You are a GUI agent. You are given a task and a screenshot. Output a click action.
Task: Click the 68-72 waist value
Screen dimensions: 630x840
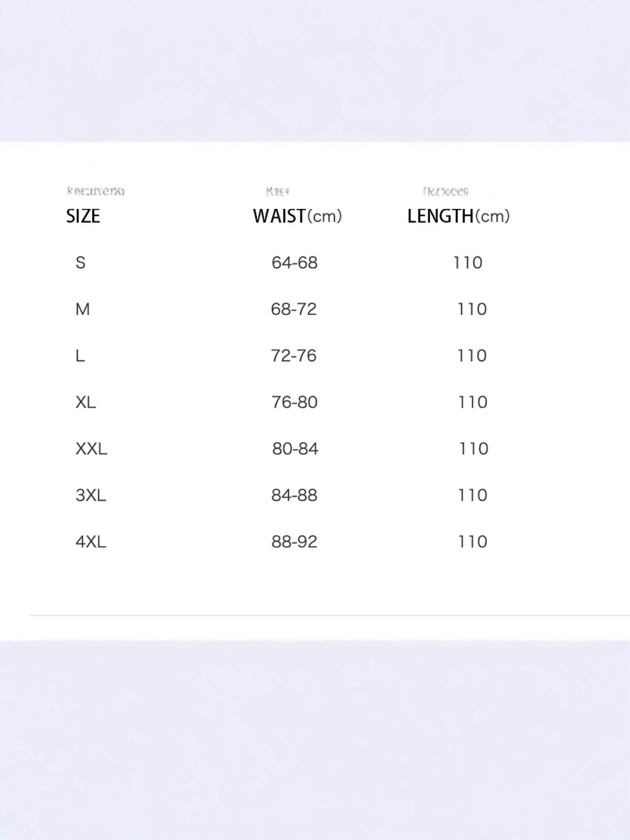(294, 309)
